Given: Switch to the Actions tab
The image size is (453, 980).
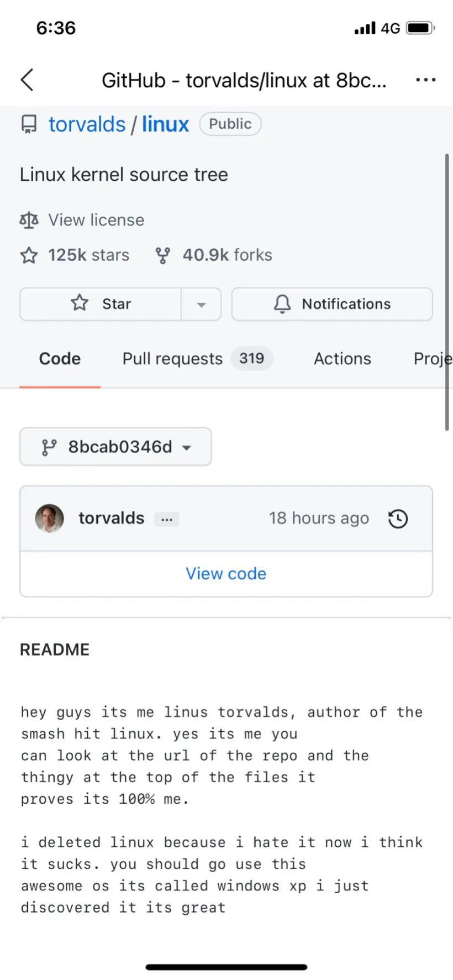Looking at the screenshot, I should 343,359.
